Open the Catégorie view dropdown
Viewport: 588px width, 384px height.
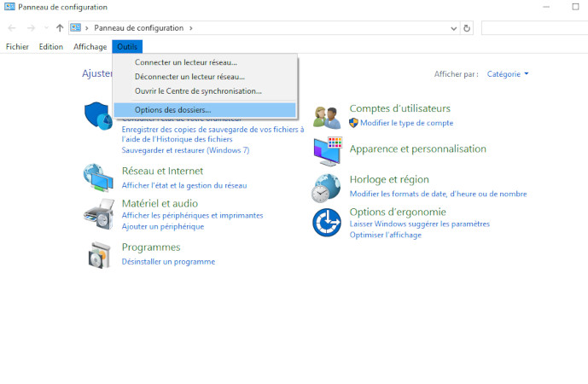(508, 74)
